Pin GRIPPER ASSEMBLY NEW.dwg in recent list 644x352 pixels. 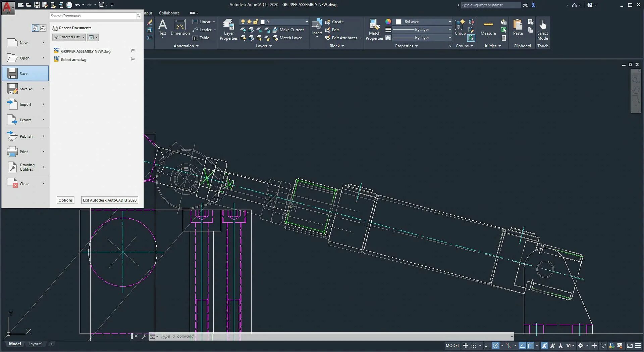[x=132, y=51]
